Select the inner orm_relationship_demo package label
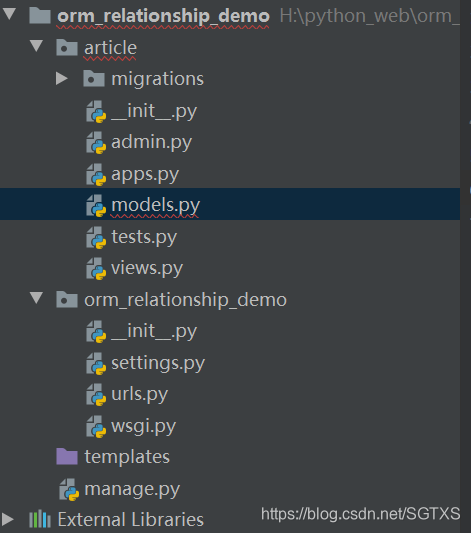 pos(186,300)
